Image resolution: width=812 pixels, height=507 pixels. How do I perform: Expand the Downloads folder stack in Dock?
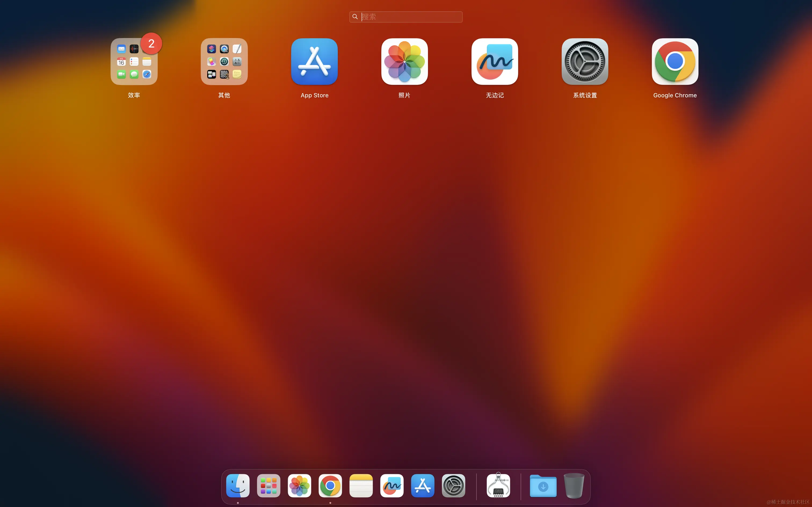[543, 486]
